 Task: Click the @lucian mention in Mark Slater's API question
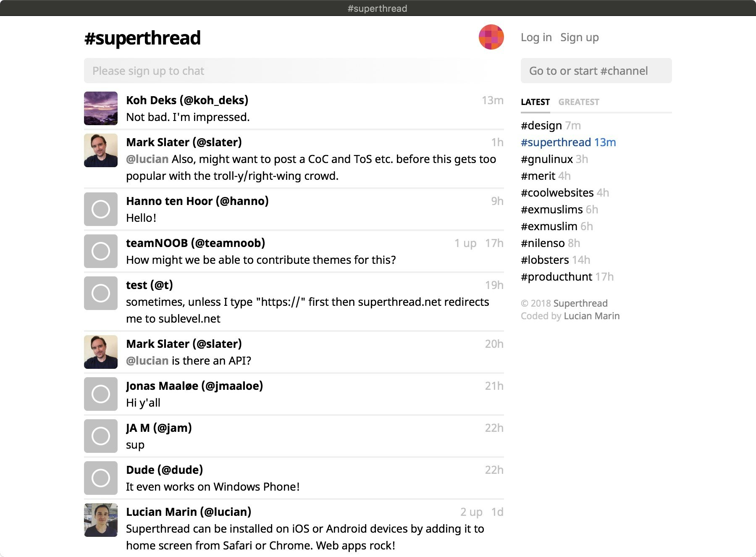pos(146,360)
